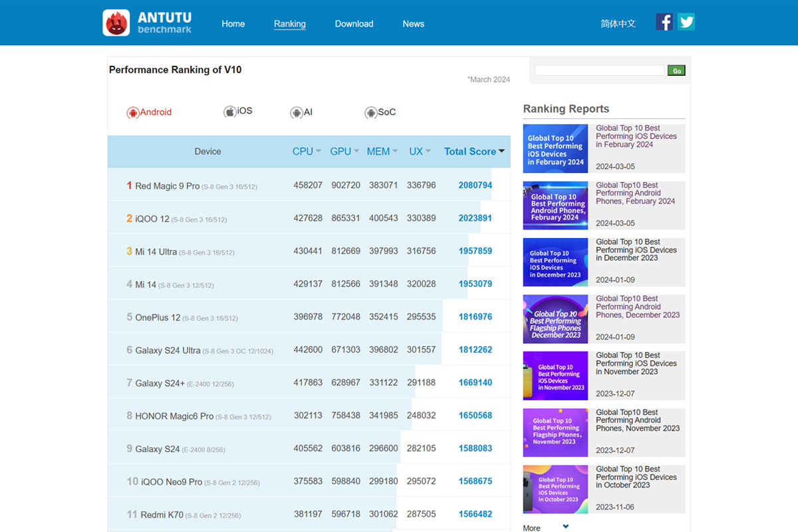Click the green Go search button
The width and height of the screenshot is (798, 532).
[x=676, y=70]
